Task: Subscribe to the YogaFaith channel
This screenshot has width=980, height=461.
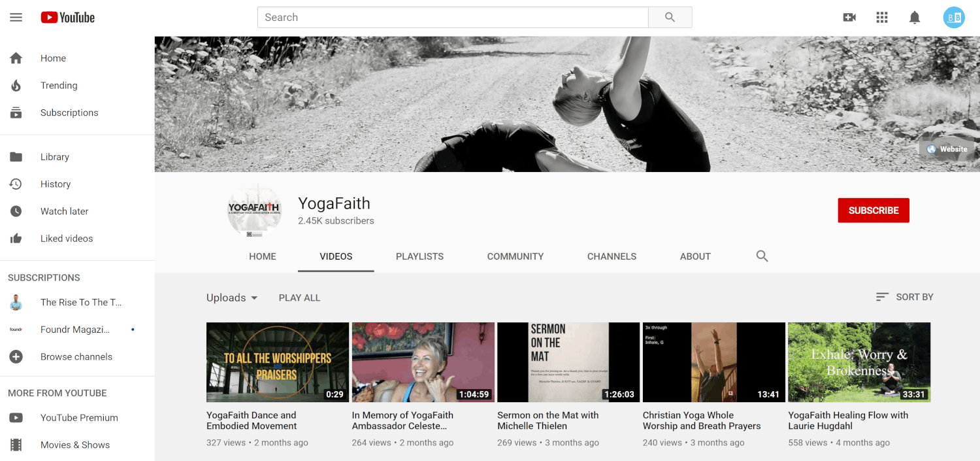Action: point(874,211)
